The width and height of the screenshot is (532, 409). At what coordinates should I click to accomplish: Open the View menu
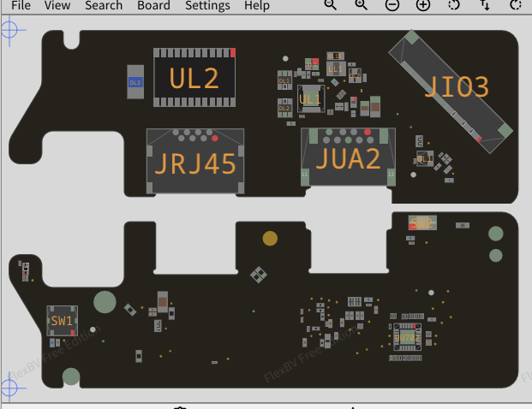point(57,5)
